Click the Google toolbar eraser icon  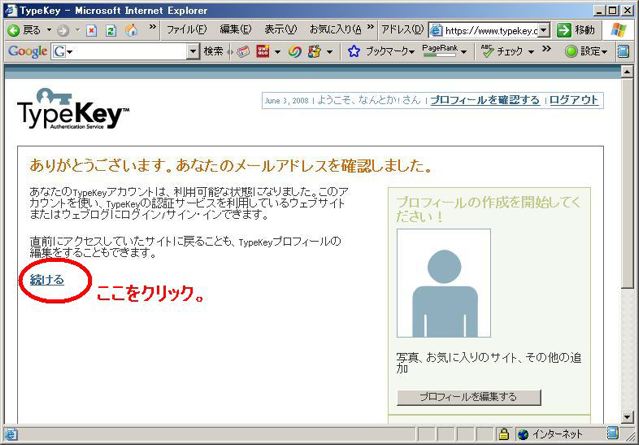243,51
